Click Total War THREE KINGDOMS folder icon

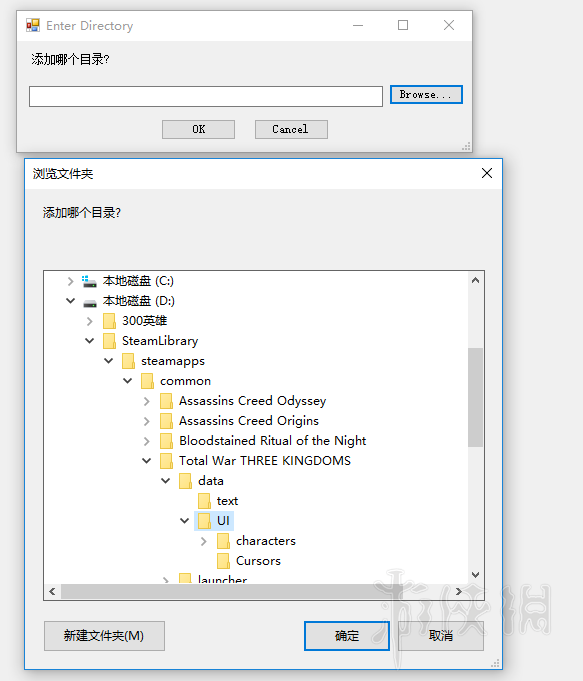166,461
